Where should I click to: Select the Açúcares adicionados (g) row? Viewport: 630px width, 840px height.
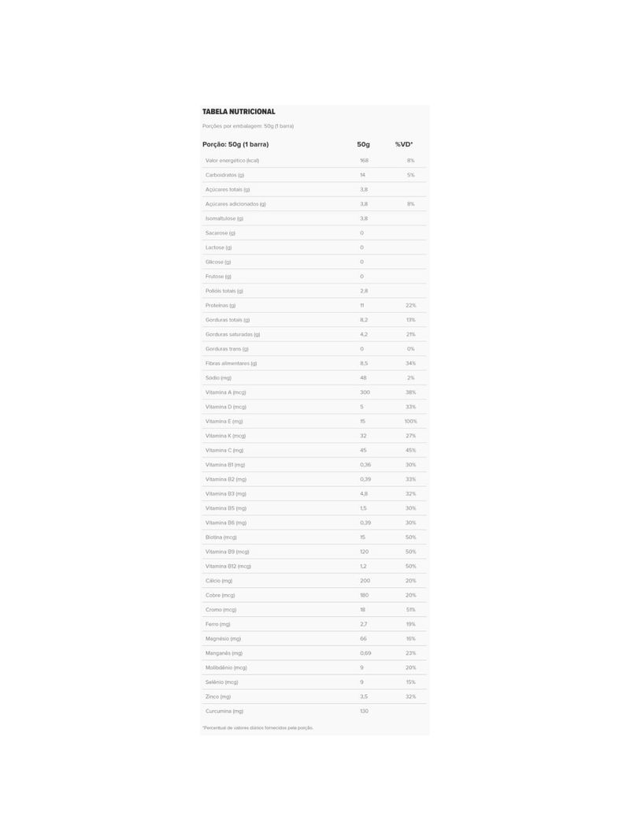pos(314,203)
